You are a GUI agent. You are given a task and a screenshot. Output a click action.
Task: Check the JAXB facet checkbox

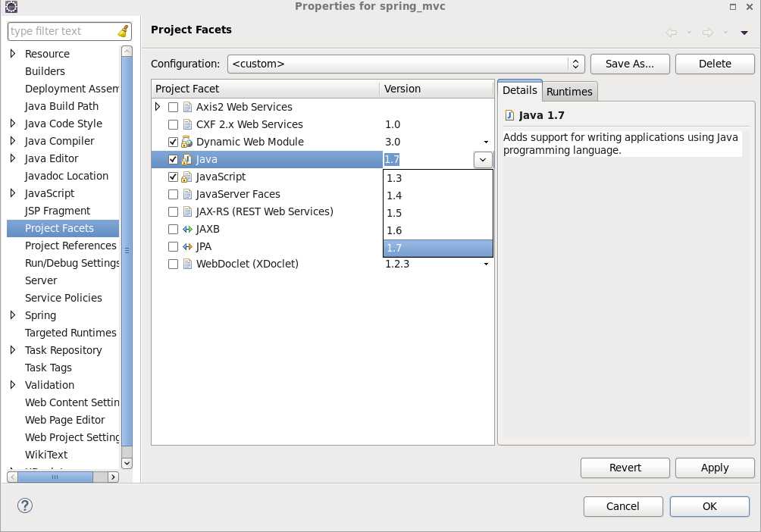click(173, 229)
